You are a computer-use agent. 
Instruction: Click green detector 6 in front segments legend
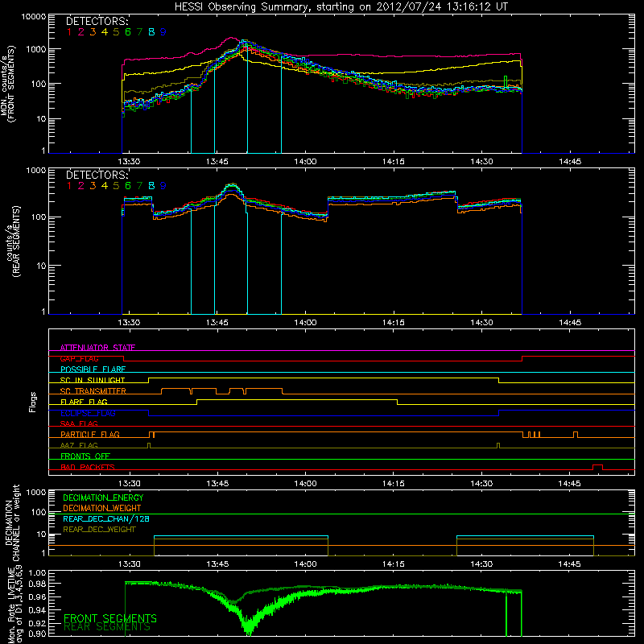[x=128, y=32]
